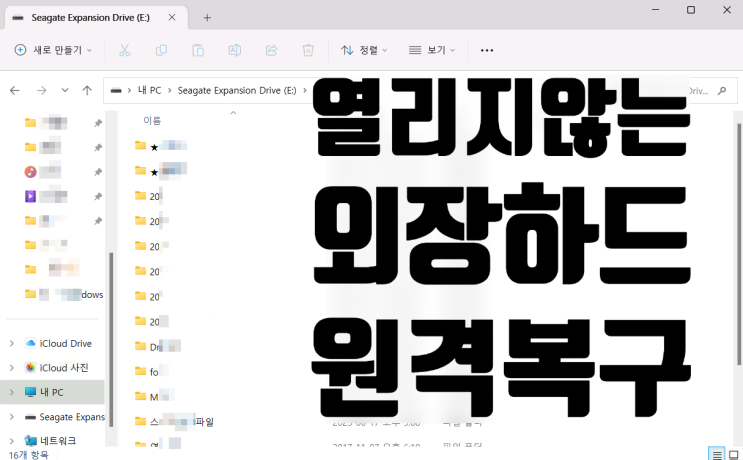The height and width of the screenshot is (460, 743).
Task: Select 내 PC in the address bar
Action: 149,90
